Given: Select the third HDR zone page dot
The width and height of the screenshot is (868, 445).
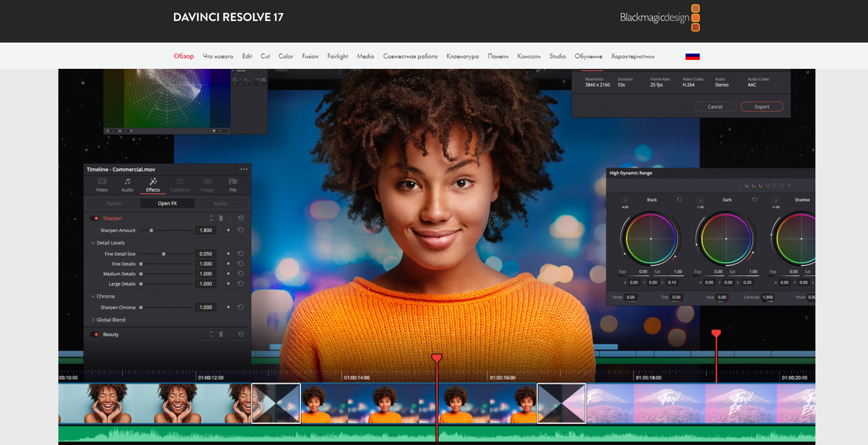Looking at the screenshot, I should [x=760, y=185].
